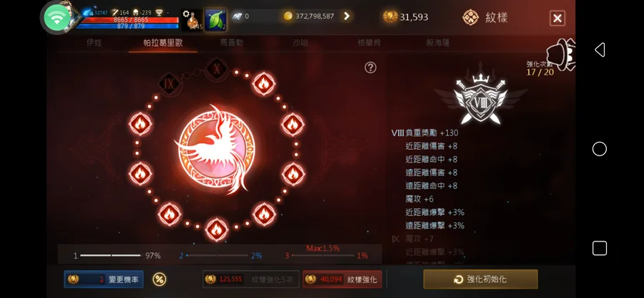Click the locked IX diamond node
The width and height of the screenshot is (644, 298).
(169, 83)
